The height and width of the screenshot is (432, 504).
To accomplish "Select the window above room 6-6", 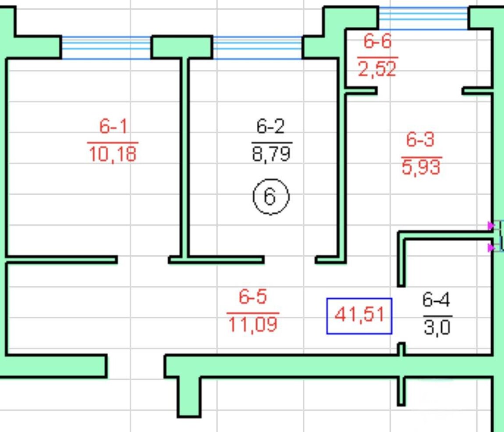I will click(x=423, y=18).
